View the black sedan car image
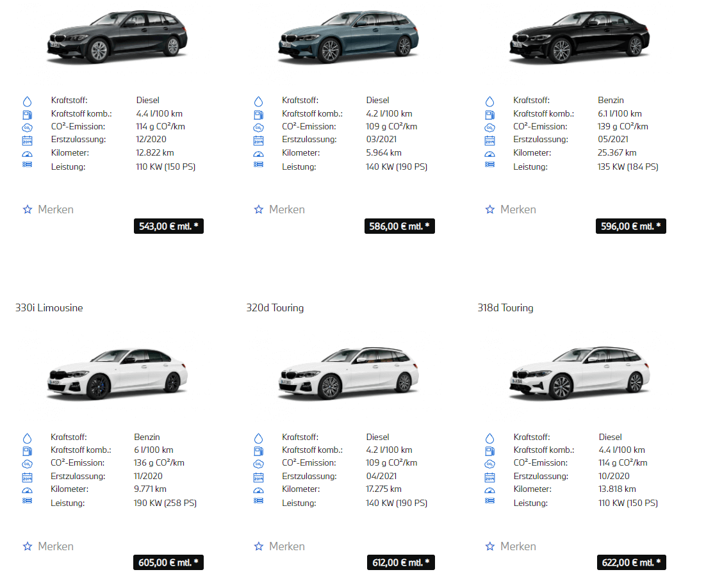This screenshot has height=588, width=706. [x=580, y=37]
